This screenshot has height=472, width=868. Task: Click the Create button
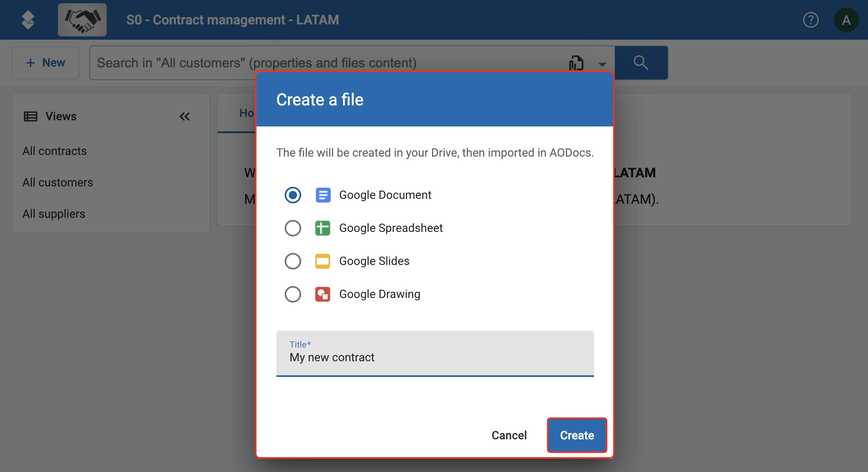pyautogui.click(x=577, y=435)
